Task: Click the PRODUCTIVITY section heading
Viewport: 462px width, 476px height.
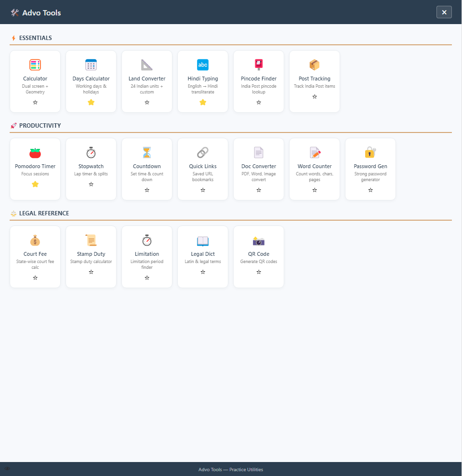Action: (40, 126)
